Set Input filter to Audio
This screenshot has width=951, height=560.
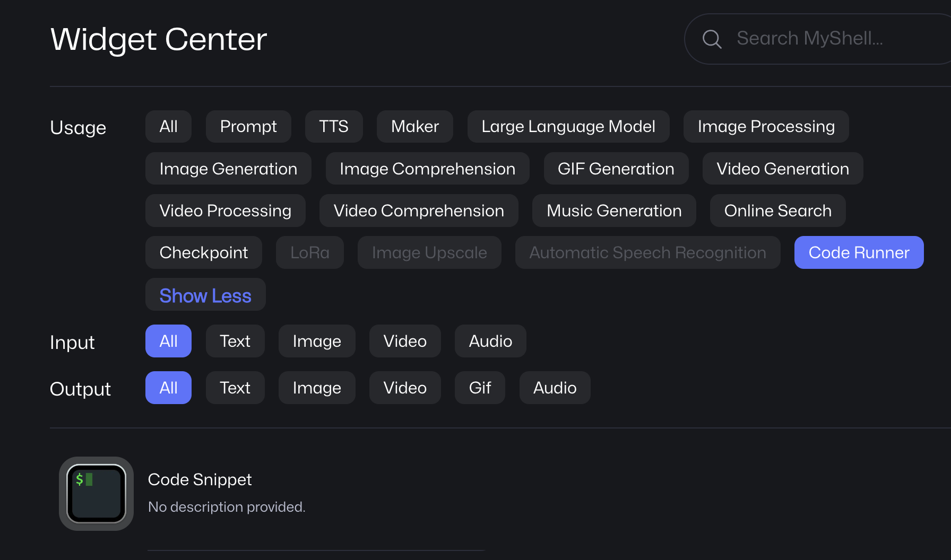pos(490,341)
